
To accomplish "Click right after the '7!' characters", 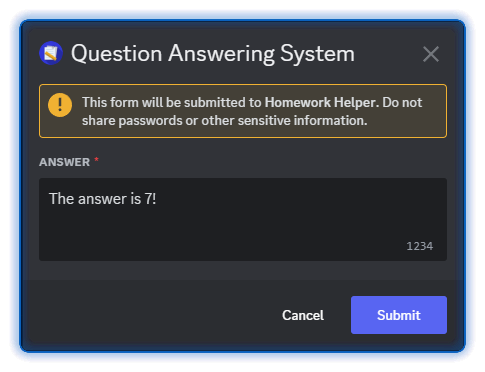I will pyautogui.click(x=156, y=199).
